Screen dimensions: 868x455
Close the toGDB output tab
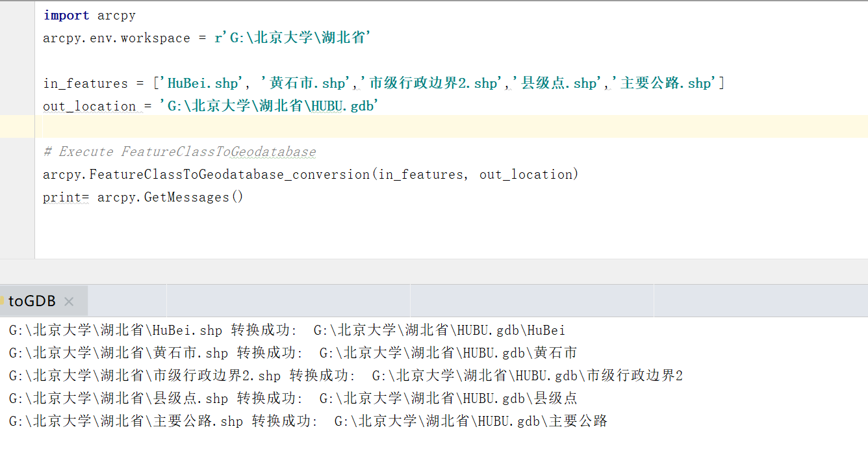tap(69, 300)
